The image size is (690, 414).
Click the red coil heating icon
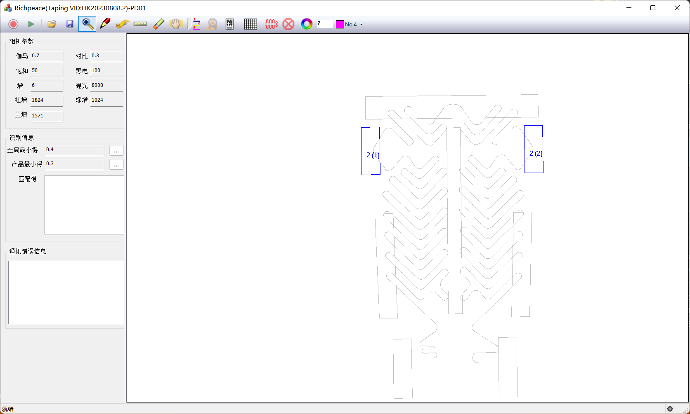[271, 23]
